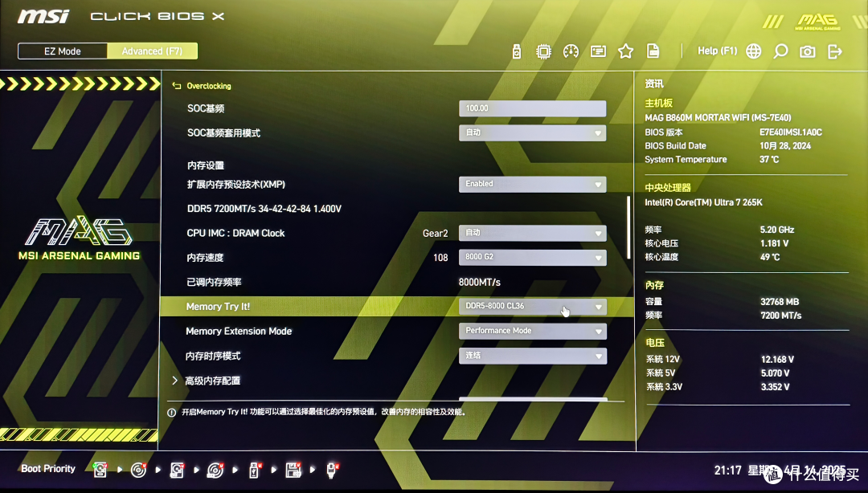This screenshot has width=868, height=493.
Task: Change language with the globe icon
Action: click(x=753, y=51)
